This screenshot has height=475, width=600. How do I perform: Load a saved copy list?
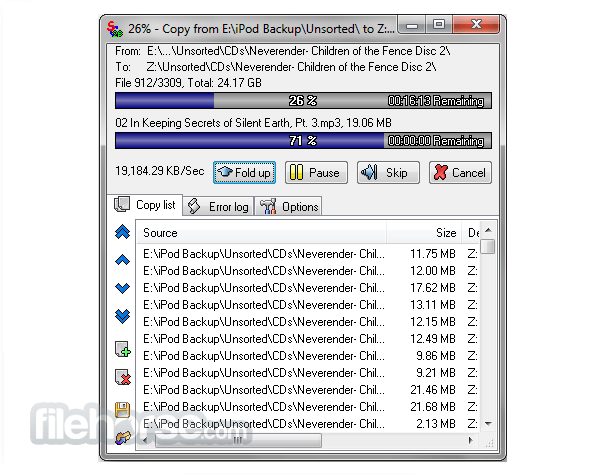point(122,437)
